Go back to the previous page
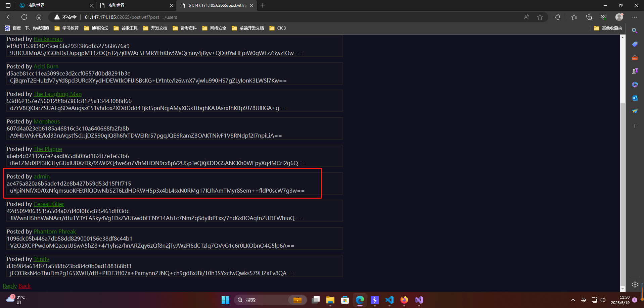Viewport: 644px width, 308px height. tap(9, 17)
